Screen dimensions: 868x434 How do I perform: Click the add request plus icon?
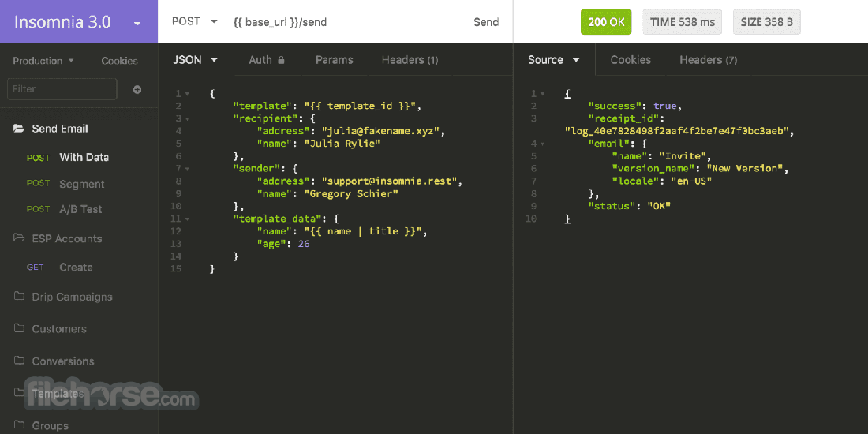click(x=137, y=89)
